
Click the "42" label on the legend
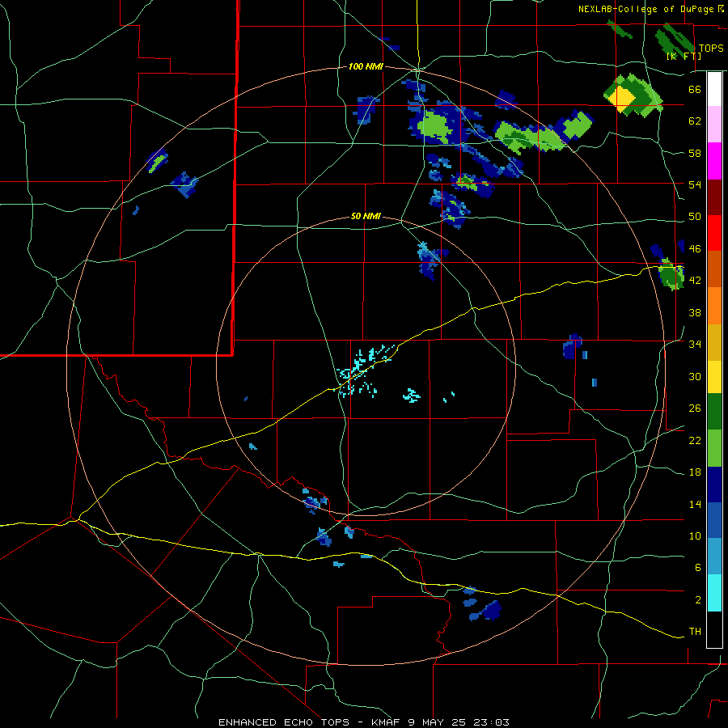(695, 281)
